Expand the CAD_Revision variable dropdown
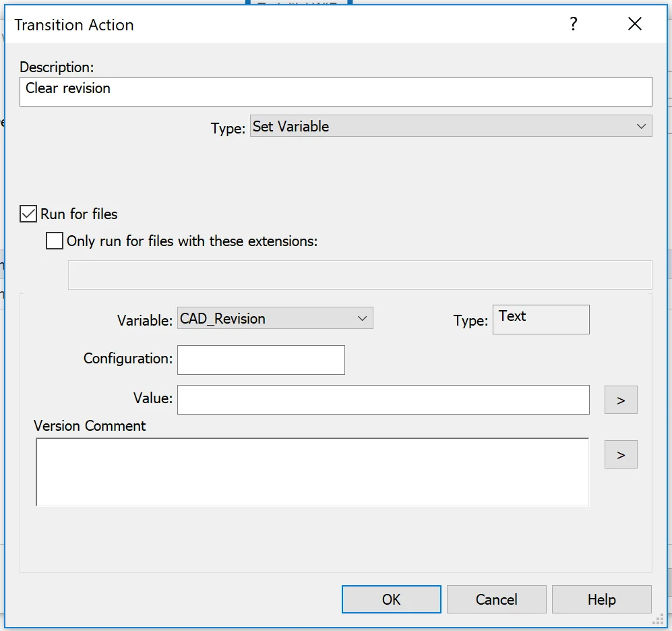 [275, 319]
